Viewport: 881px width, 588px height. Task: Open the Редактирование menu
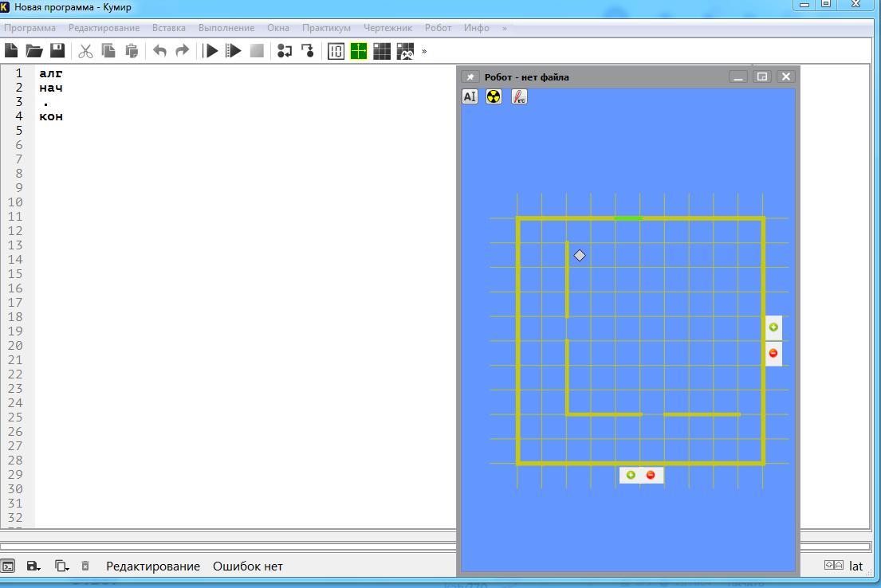pyautogui.click(x=104, y=28)
